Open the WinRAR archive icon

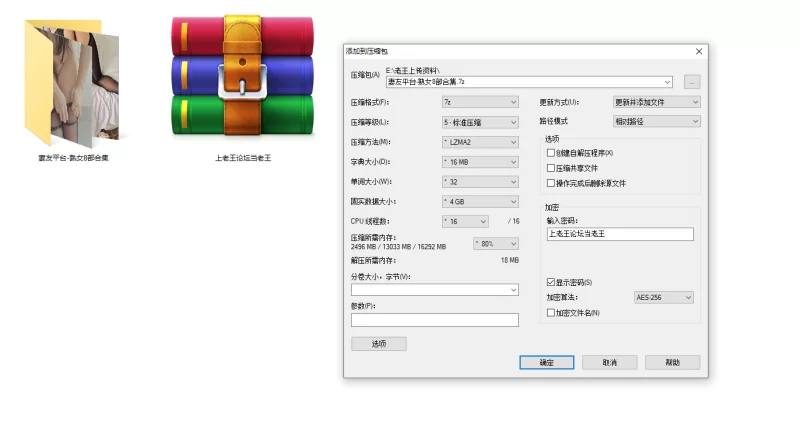pos(242,77)
